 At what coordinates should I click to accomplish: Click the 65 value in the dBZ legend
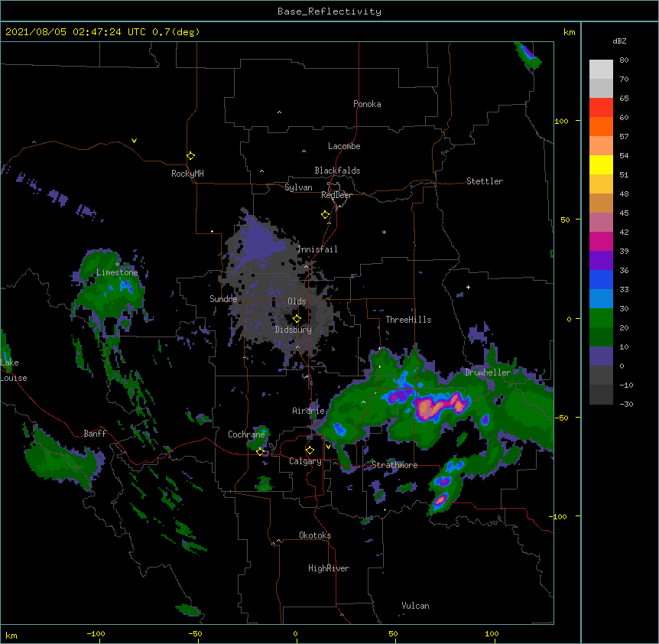624,99
